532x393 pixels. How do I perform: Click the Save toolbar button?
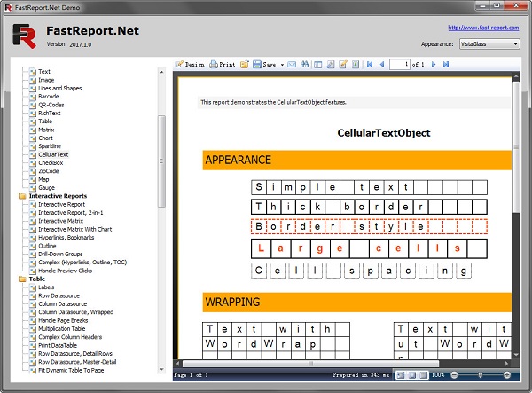[x=264, y=64]
